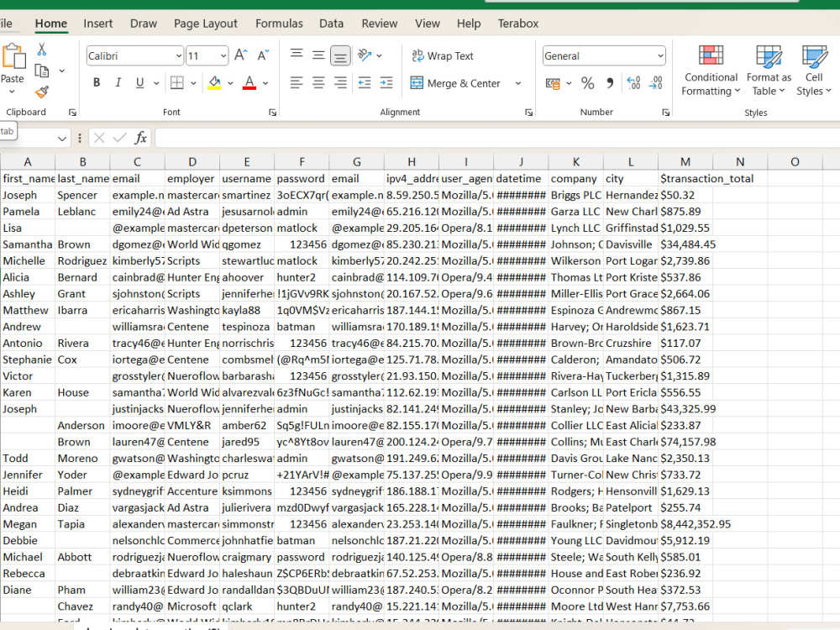Align text left
840x630 pixels.
(297, 82)
